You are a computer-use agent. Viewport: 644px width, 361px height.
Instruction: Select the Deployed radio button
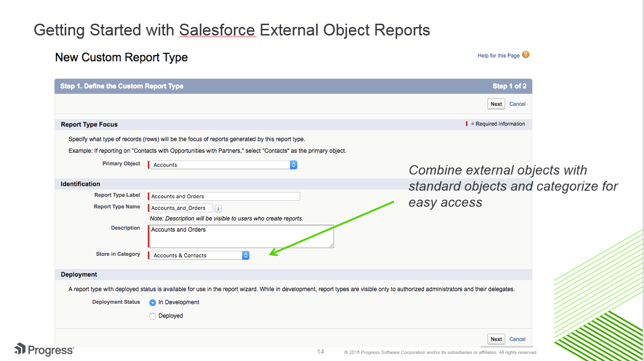(152, 317)
